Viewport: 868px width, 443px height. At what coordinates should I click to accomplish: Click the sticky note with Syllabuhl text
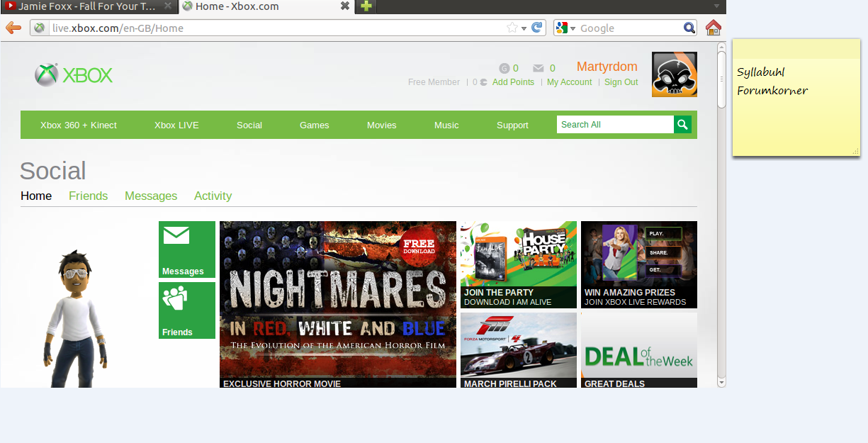796,98
